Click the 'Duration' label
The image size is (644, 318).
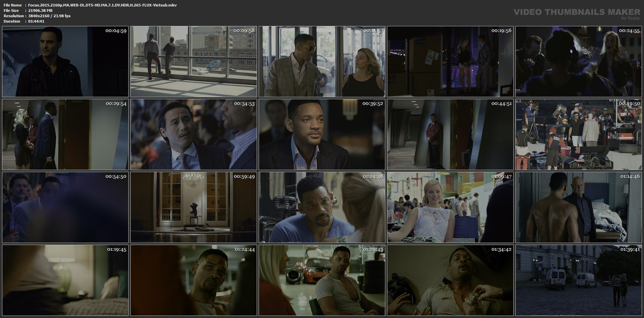pos(12,21)
